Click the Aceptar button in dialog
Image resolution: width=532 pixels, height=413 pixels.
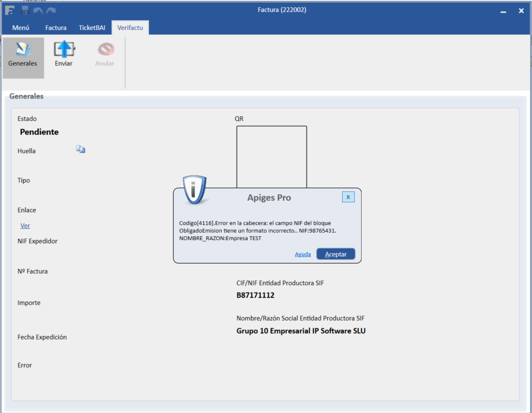click(x=336, y=254)
